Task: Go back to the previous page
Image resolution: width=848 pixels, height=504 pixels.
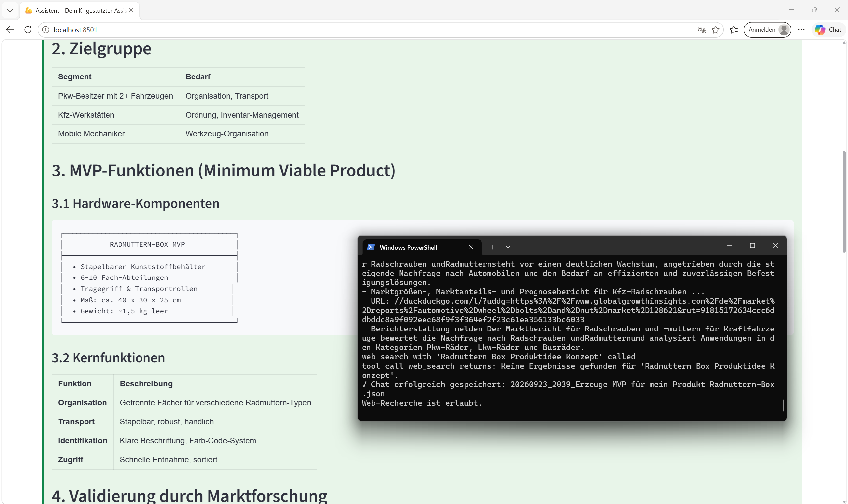Action: point(10,30)
